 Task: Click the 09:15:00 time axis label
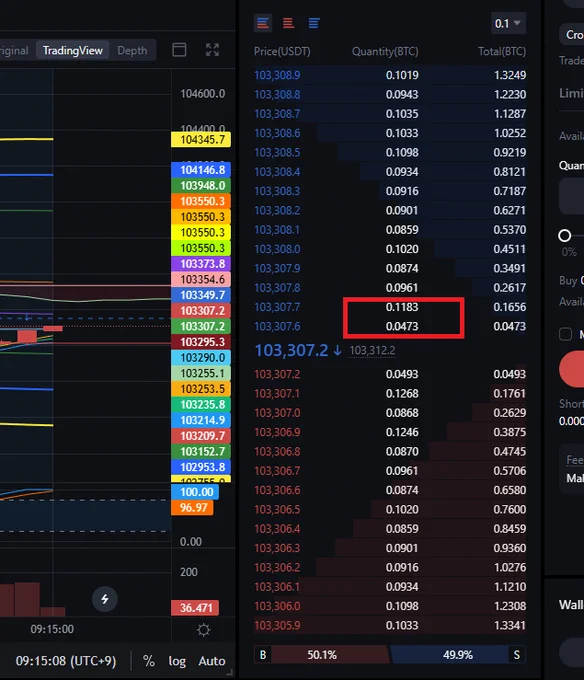[52, 629]
